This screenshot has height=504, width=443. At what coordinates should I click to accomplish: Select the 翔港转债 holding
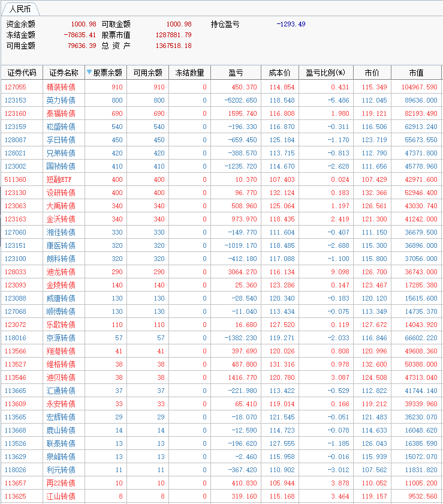[x=61, y=351]
